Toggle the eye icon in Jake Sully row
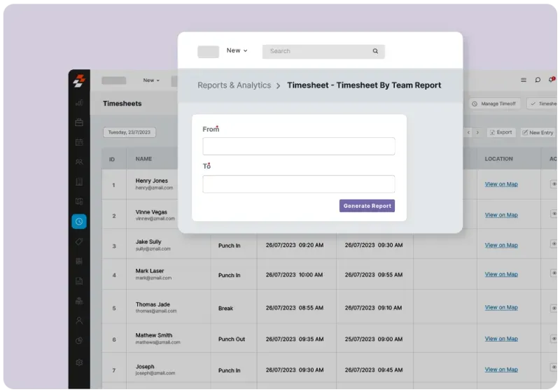 (x=554, y=244)
